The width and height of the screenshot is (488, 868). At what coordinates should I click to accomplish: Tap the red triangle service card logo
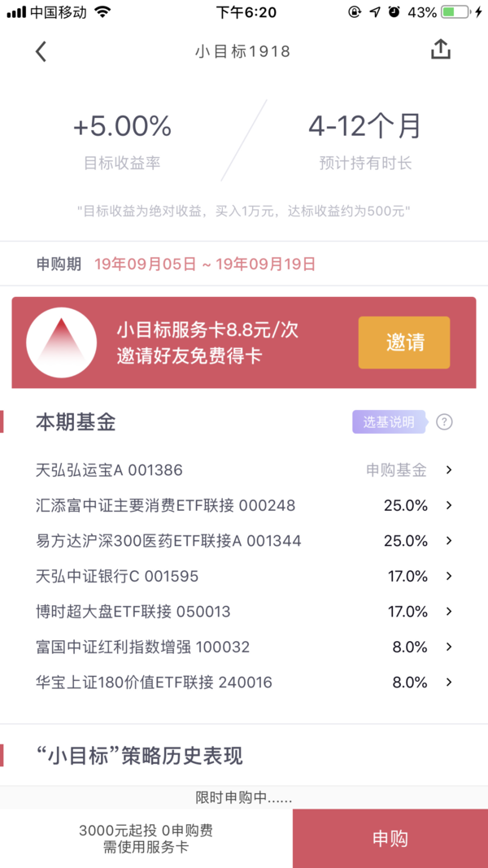click(62, 342)
